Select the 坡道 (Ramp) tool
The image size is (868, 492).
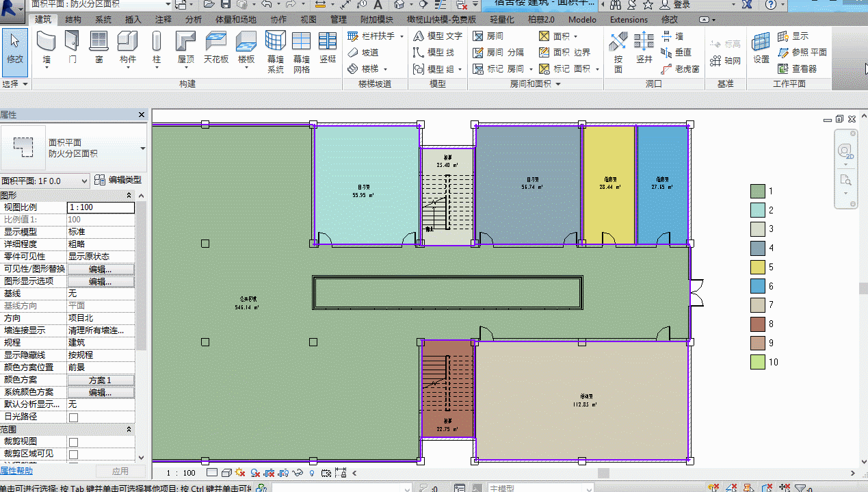[363, 52]
